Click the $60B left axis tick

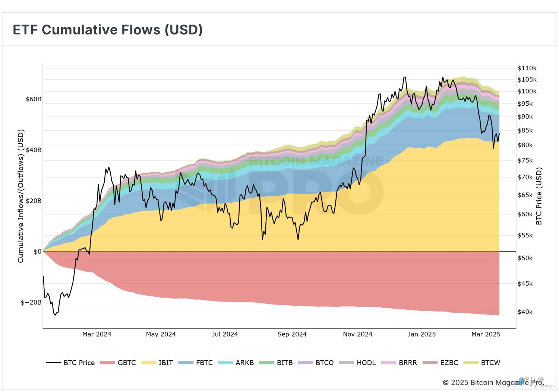34,99
